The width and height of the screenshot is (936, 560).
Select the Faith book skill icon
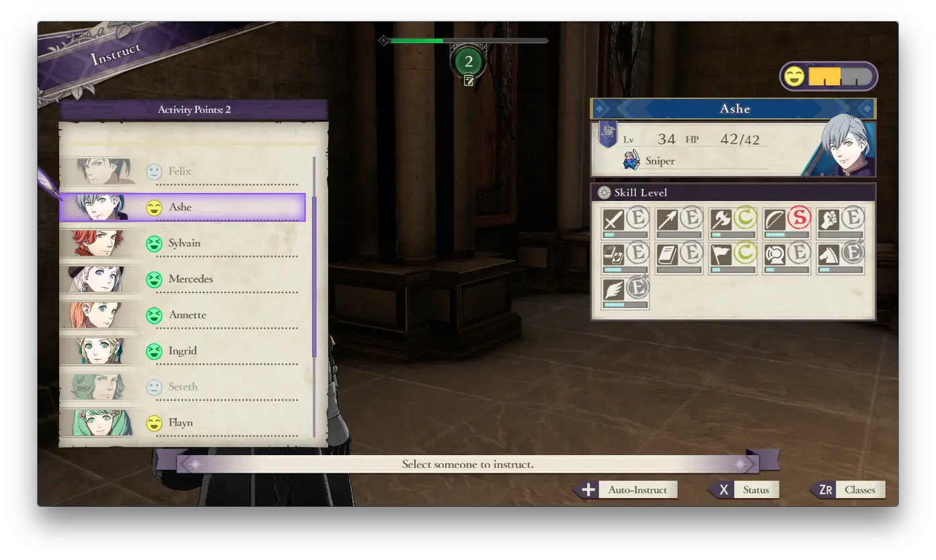point(668,255)
